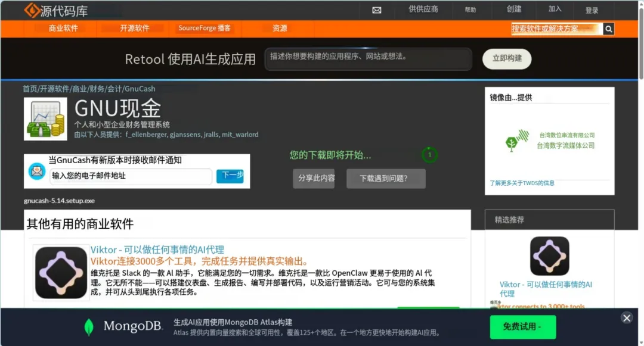This screenshot has height=346, width=644.
Task: Close the MongoDB ad banner
Action: [x=627, y=318]
